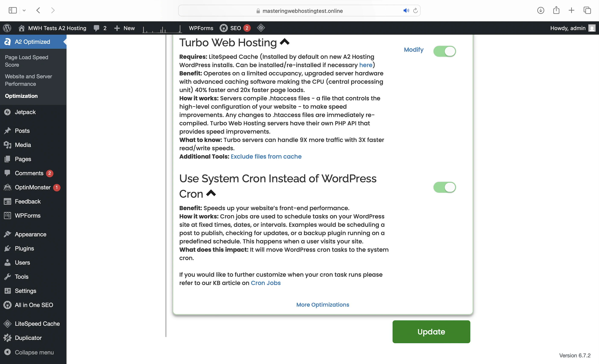Expand the More Optimizations link
599x364 pixels.
pyautogui.click(x=322, y=305)
